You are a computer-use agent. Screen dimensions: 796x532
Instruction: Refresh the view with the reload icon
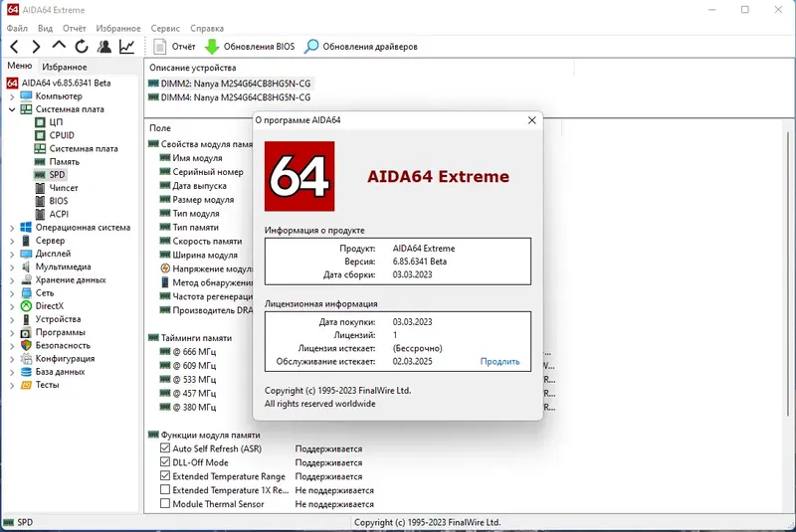tap(82, 47)
